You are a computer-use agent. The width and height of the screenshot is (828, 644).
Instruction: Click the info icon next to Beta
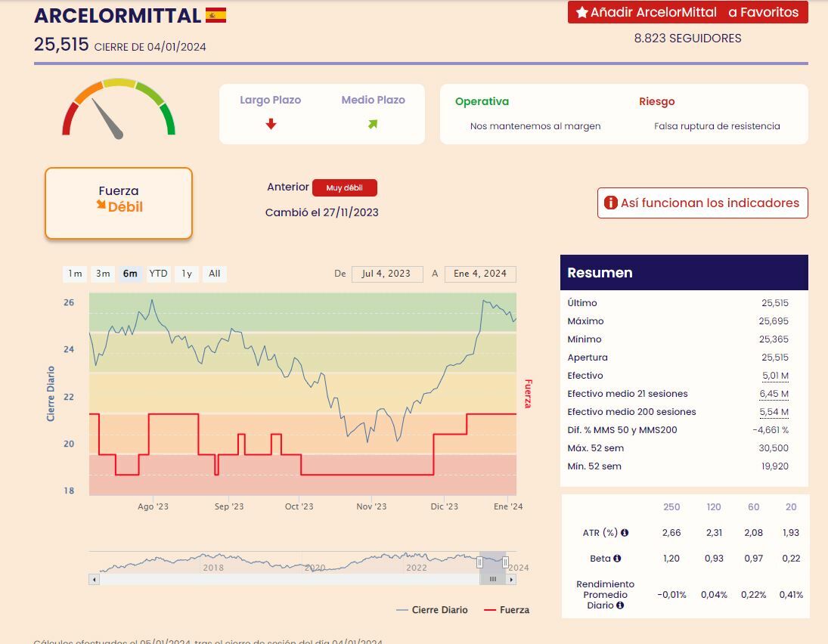617,559
